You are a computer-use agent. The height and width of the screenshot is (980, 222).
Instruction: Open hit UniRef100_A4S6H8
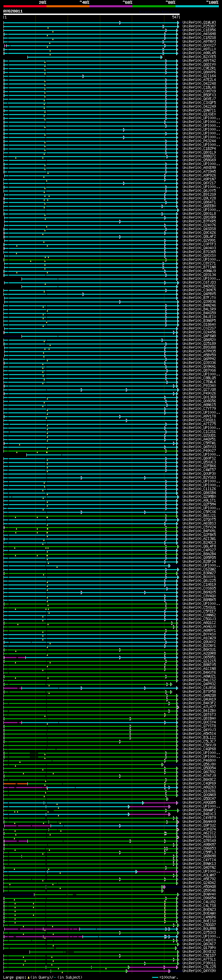click(199, 34)
